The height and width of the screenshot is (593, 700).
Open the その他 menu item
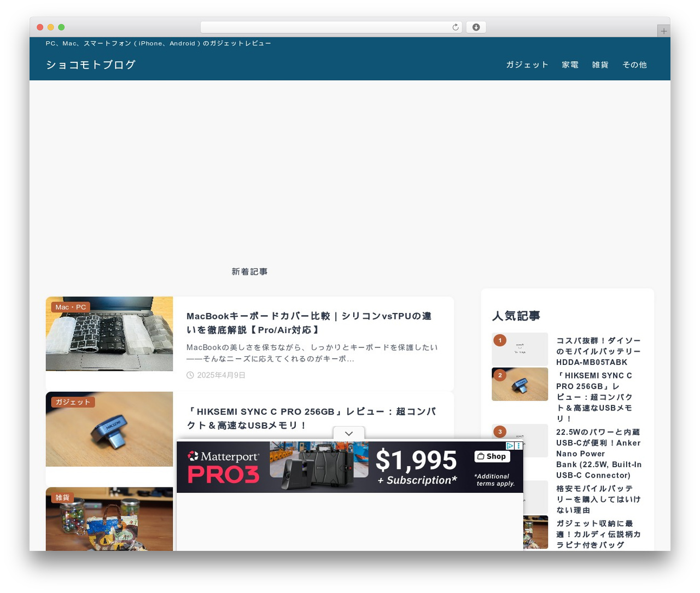634,65
